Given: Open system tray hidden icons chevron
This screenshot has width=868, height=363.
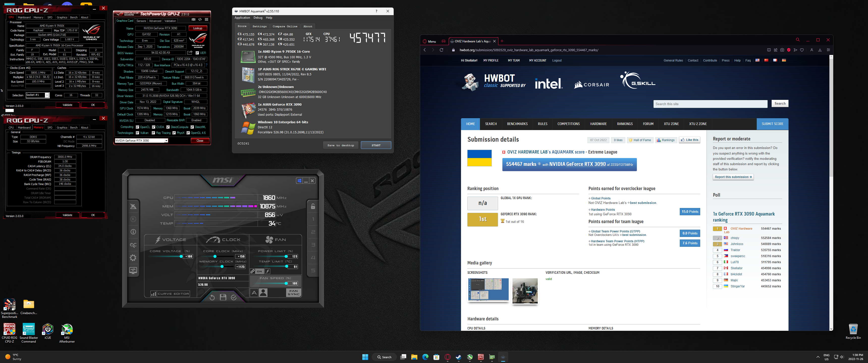Looking at the screenshot, I should pyautogui.click(x=818, y=357).
